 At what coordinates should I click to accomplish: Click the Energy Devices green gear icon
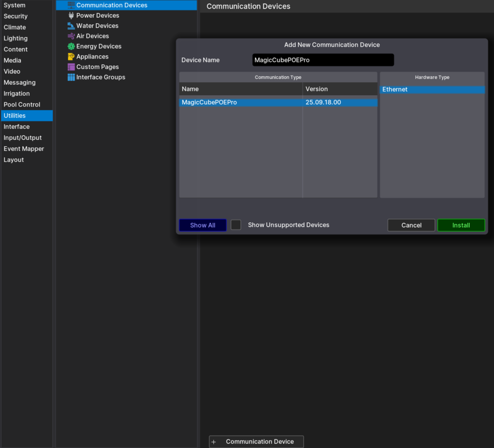(x=71, y=46)
